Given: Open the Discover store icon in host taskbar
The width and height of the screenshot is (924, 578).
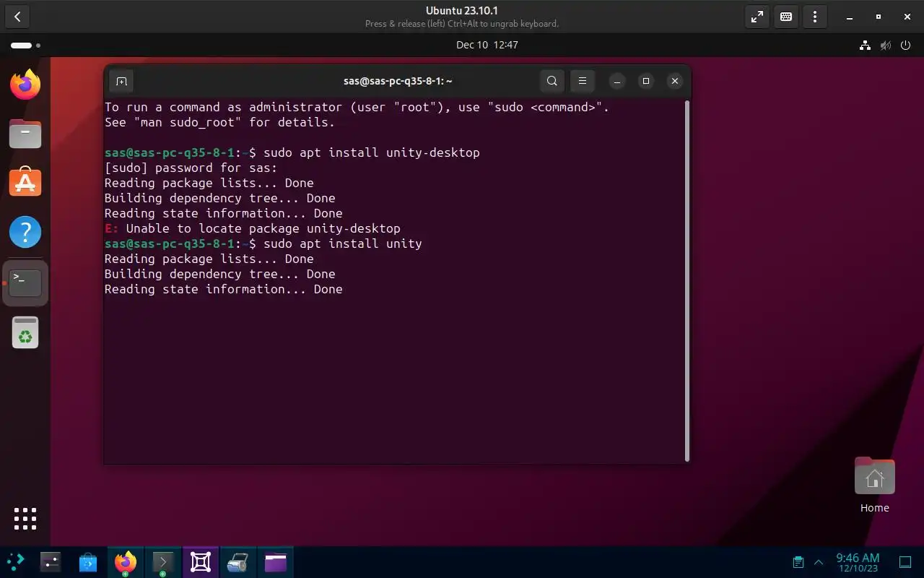Looking at the screenshot, I should [x=88, y=561].
